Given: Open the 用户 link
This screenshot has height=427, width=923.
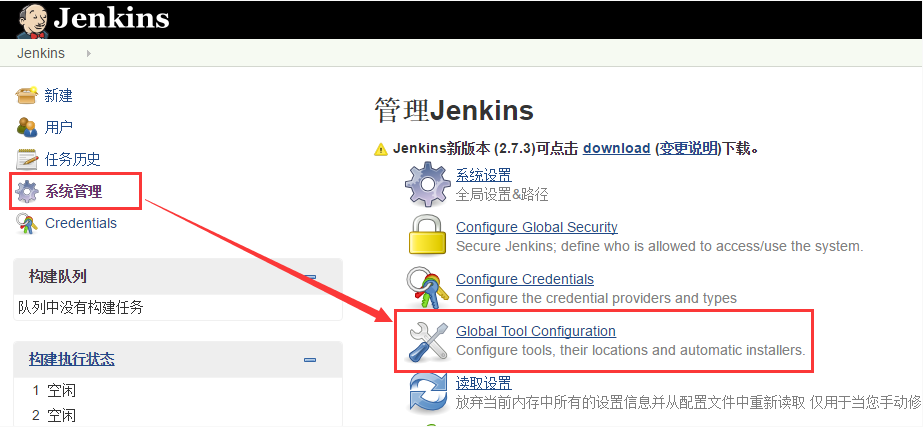Looking at the screenshot, I should [59, 127].
